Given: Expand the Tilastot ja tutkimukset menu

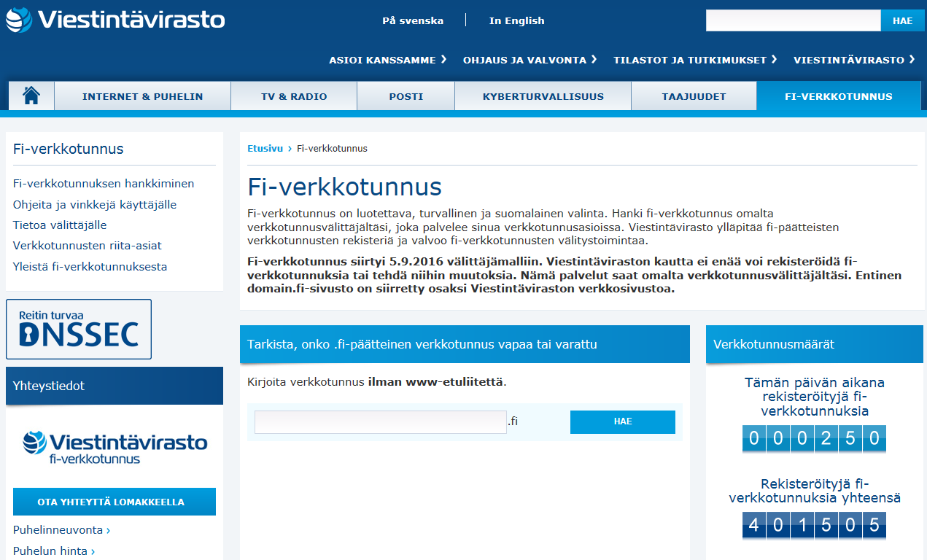Looking at the screenshot, I should tap(694, 60).
